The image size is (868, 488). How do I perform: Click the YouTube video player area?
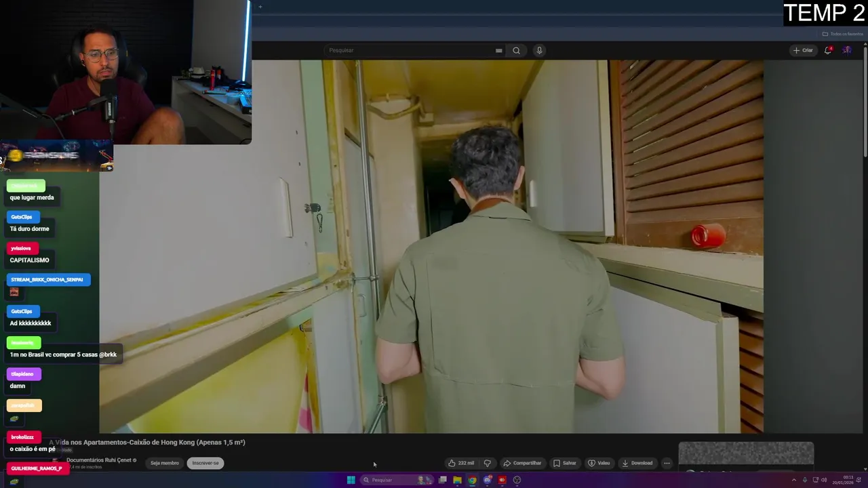pos(431,246)
